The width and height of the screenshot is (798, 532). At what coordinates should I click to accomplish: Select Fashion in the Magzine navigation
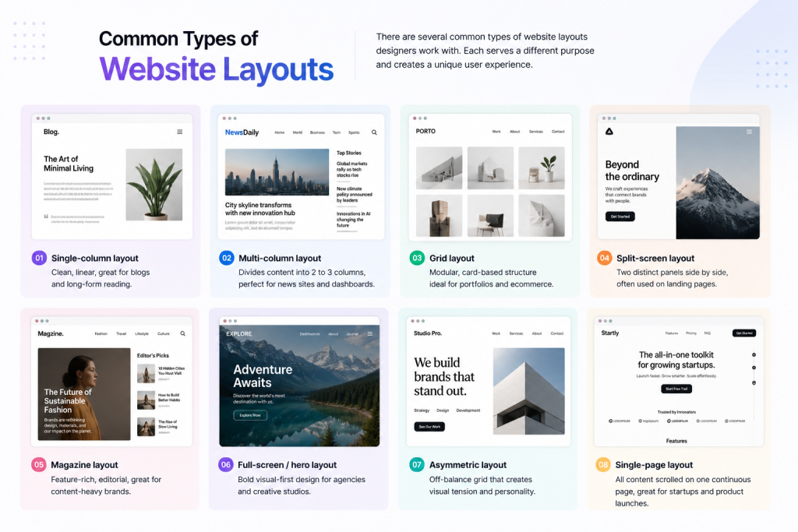(101, 333)
